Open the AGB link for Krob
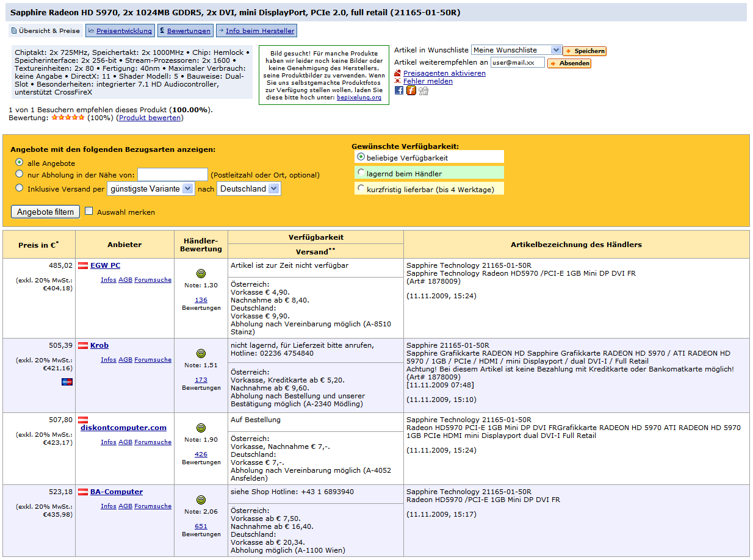 click(x=125, y=360)
